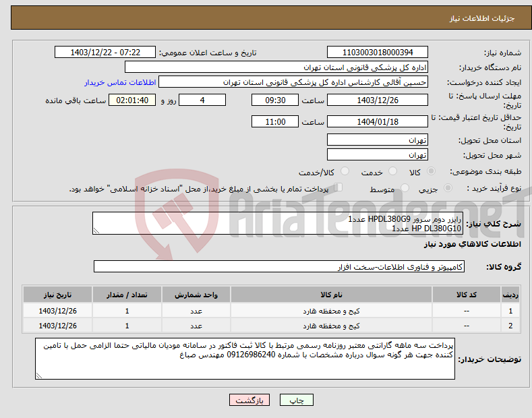Viewport: 532px width, 418px height.
Task: Click the شرح کلی نیاز label
Action: (494, 224)
